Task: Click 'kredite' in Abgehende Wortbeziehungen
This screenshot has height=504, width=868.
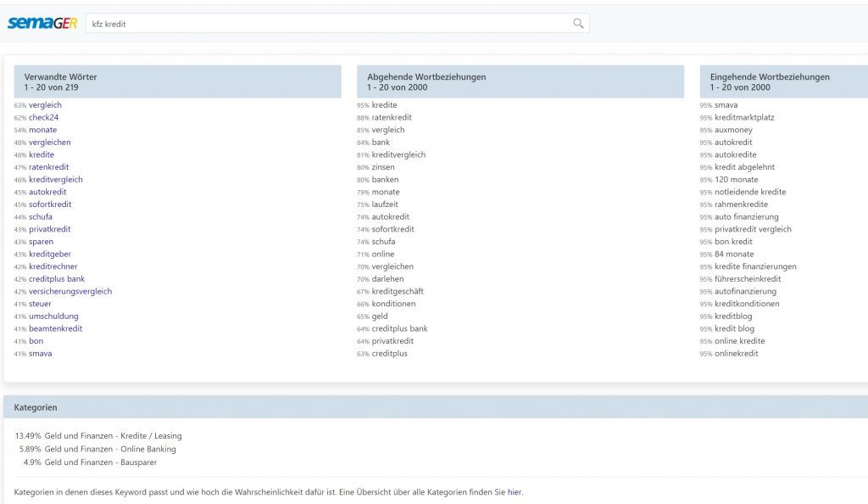Action: tap(384, 104)
